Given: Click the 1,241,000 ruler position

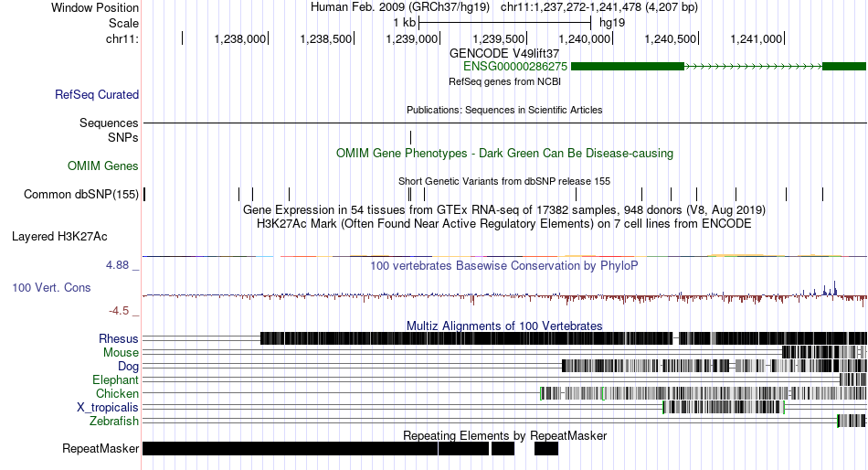Looking at the screenshot, I should pos(757,38).
